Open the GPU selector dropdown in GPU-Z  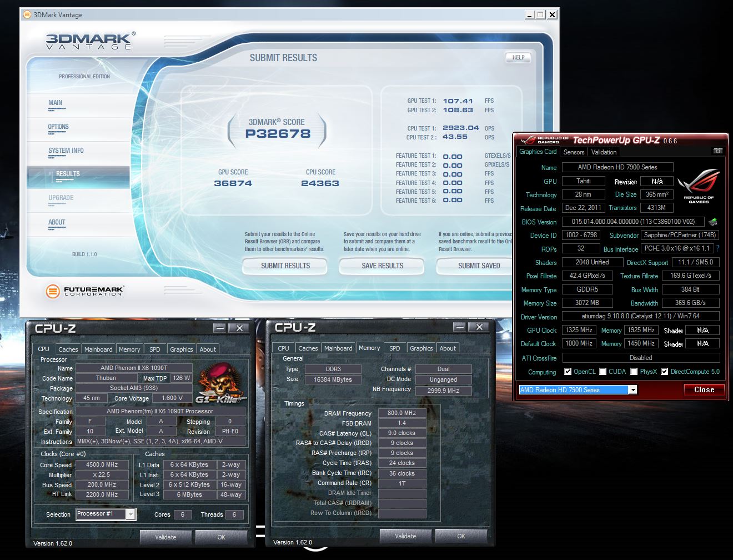[x=632, y=390]
